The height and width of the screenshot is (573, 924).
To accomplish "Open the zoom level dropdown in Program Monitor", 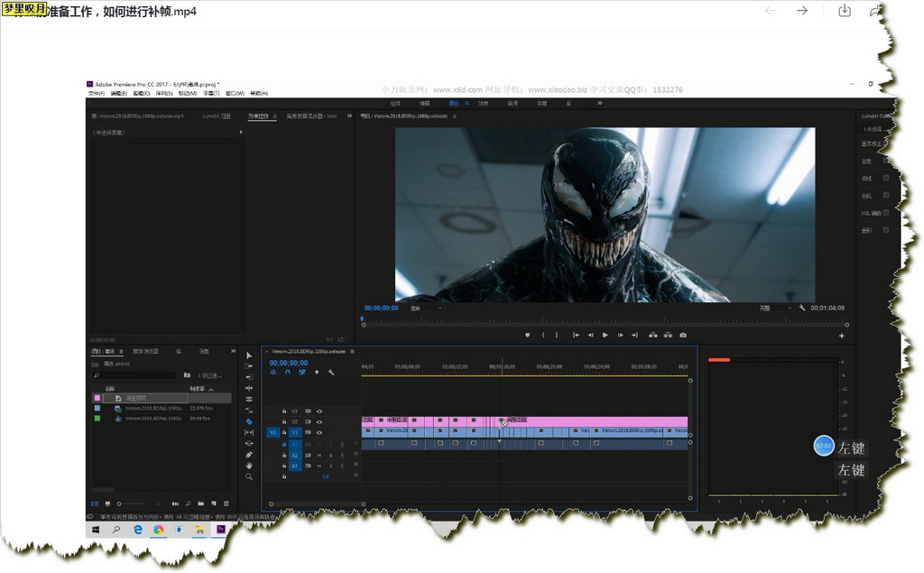I will [x=426, y=308].
